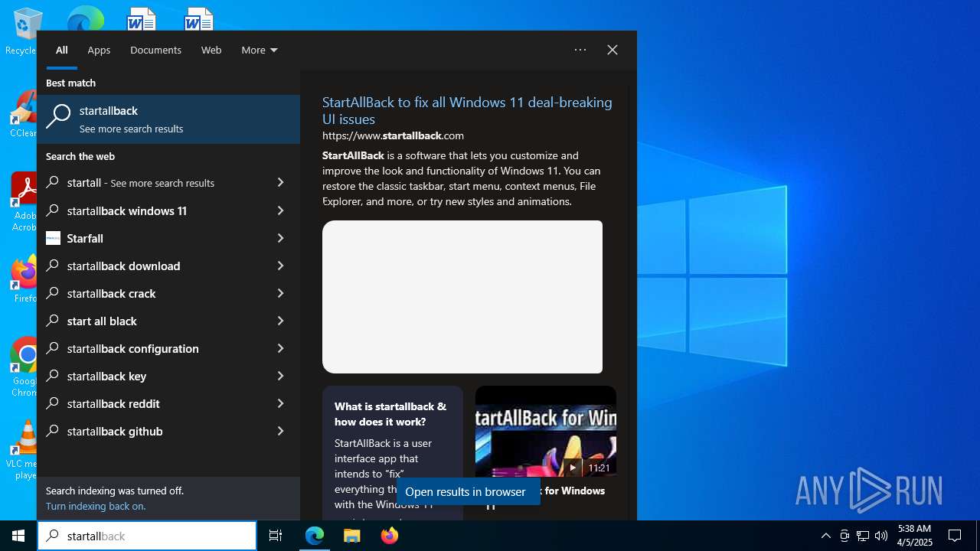
Task: Open File Explorer from the taskbar
Action: click(352, 536)
